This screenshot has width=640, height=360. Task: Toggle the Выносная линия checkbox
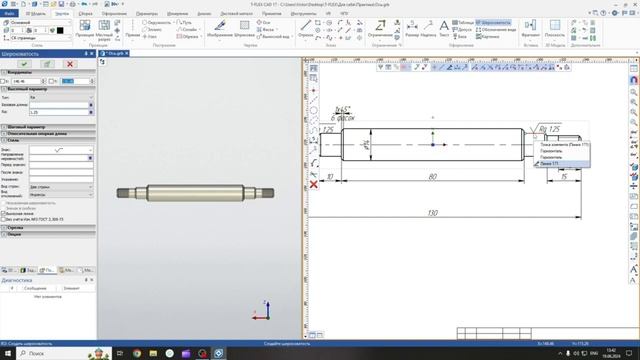(x=3, y=213)
